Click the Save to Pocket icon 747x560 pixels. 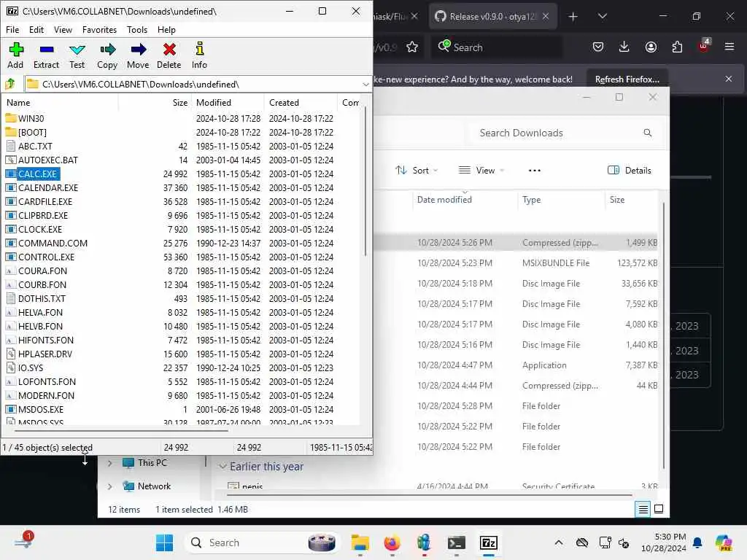point(598,47)
